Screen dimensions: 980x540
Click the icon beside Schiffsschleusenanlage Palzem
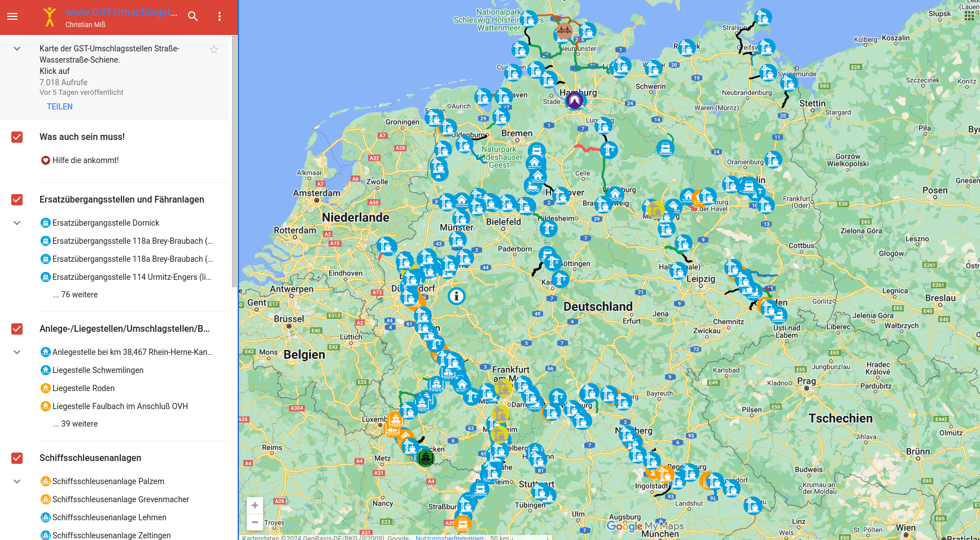[46, 481]
